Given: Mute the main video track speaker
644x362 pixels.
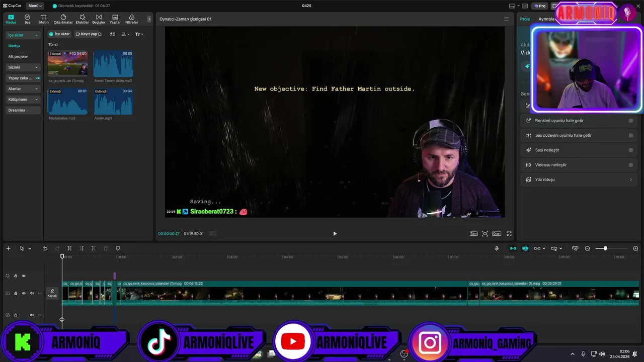Looking at the screenshot, I should pyautogui.click(x=32, y=293).
